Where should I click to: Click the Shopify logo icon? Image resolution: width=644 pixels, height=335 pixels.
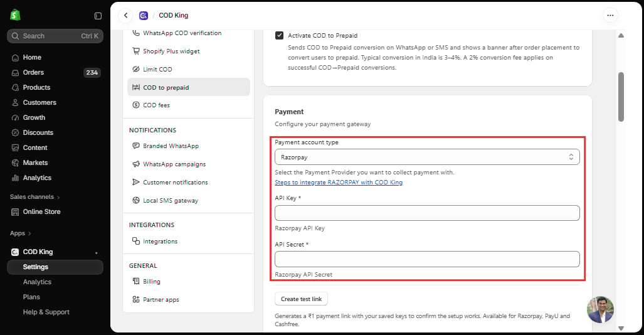(x=15, y=15)
